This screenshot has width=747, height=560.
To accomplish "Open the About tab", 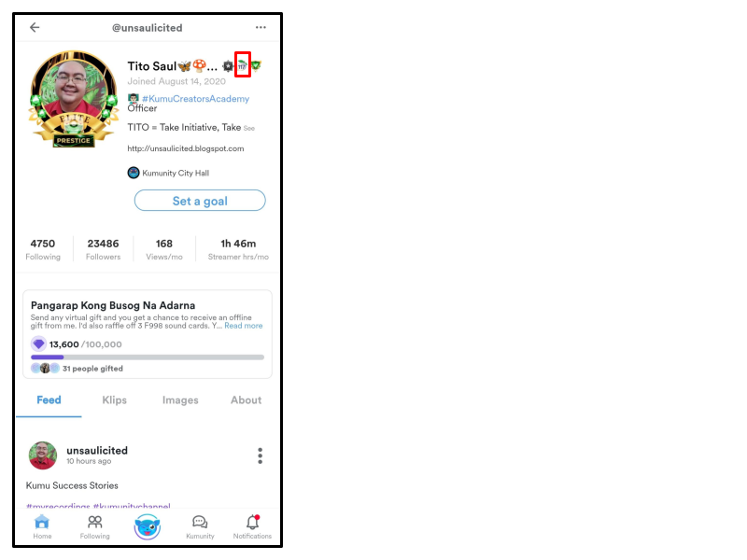I will tap(247, 400).
